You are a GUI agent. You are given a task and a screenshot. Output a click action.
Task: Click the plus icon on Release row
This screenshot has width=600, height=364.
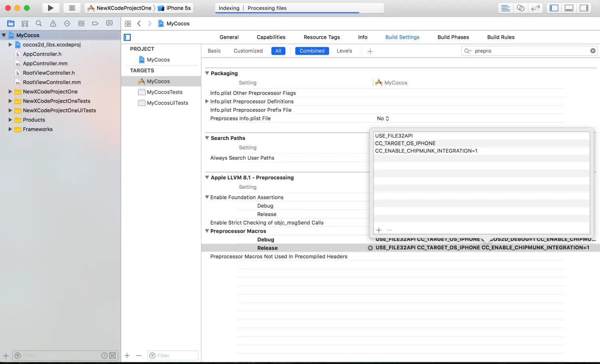point(370,248)
